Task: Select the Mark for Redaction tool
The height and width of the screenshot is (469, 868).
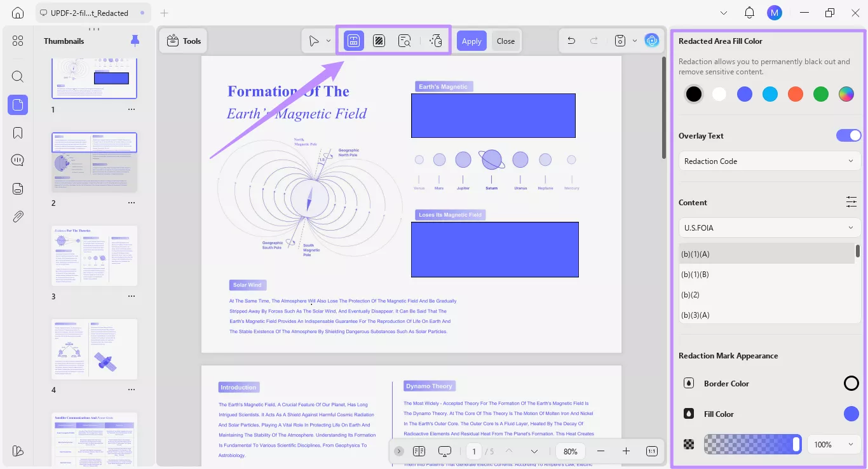Action: (354, 41)
